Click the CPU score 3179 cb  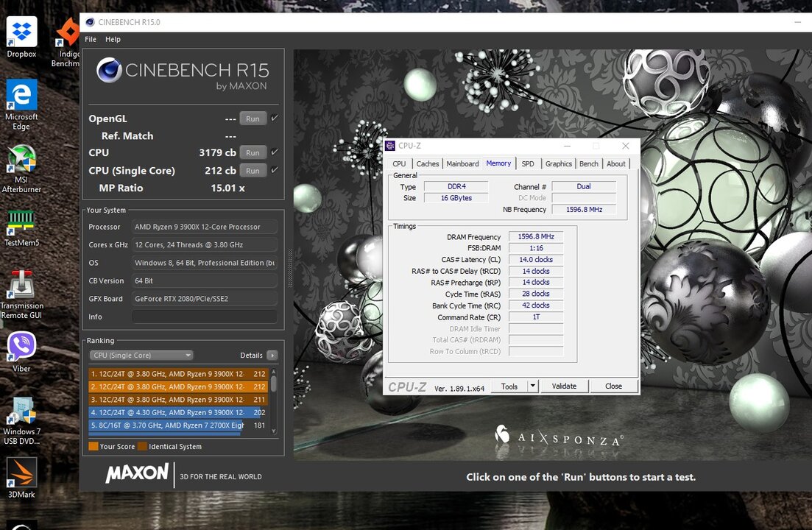click(217, 152)
